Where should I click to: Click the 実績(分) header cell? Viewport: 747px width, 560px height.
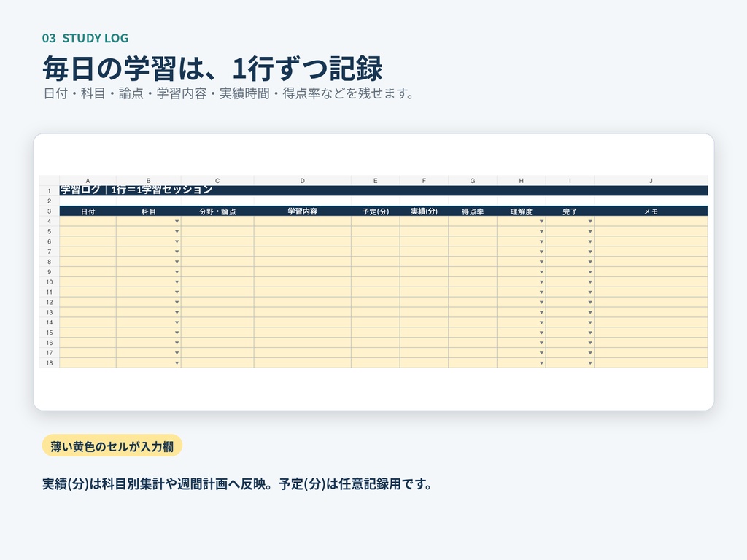[424, 211]
